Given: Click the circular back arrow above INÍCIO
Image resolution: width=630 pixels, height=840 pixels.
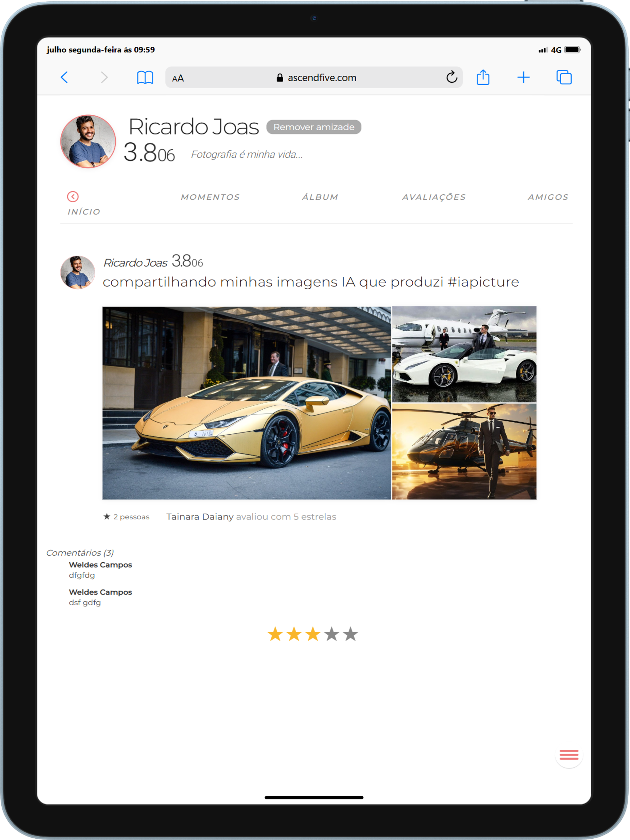Looking at the screenshot, I should click(73, 196).
